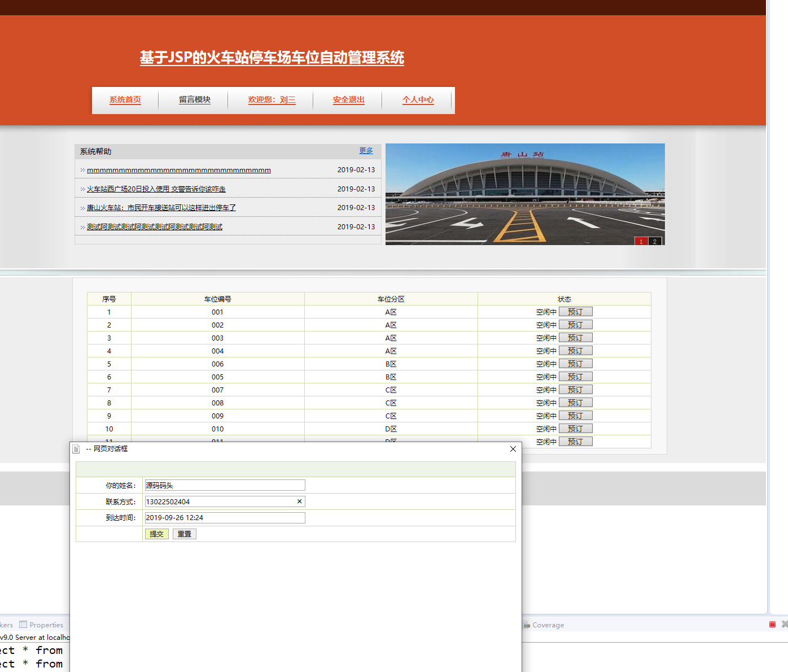The width and height of the screenshot is (788, 672).
Task: Go to 系统首页 in navigation
Action: coord(125,100)
